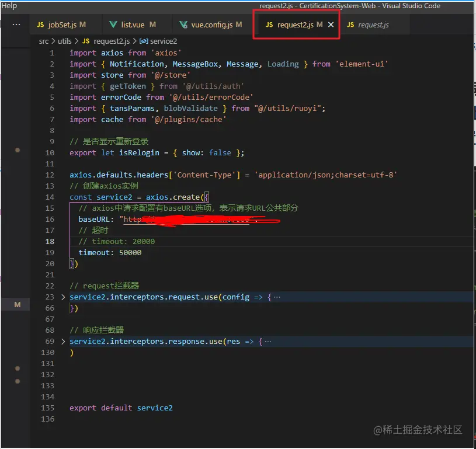Close the request2.js tab
This screenshot has height=449, width=476.
point(331,25)
